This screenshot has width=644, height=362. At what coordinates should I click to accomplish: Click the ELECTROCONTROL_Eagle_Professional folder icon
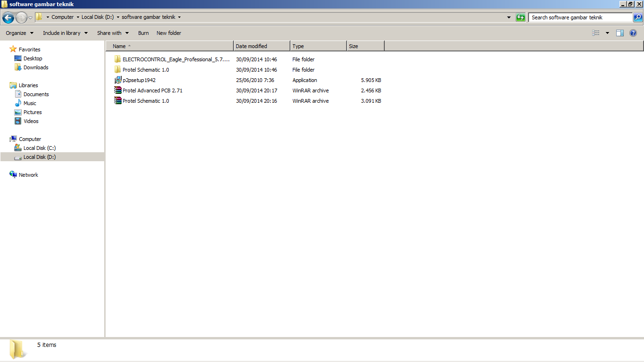click(x=117, y=59)
